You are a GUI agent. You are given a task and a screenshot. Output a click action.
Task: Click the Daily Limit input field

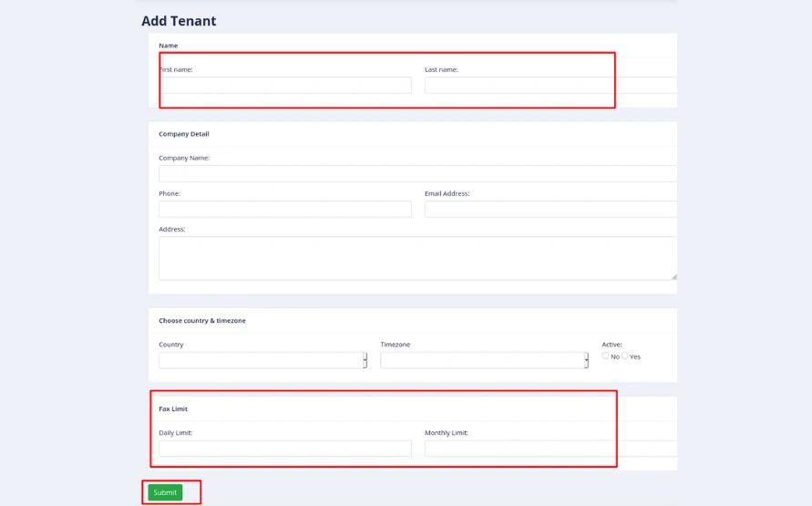285,449
